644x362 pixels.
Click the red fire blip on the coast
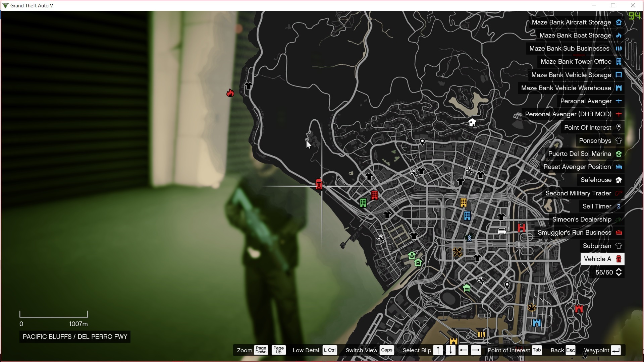coord(230,93)
